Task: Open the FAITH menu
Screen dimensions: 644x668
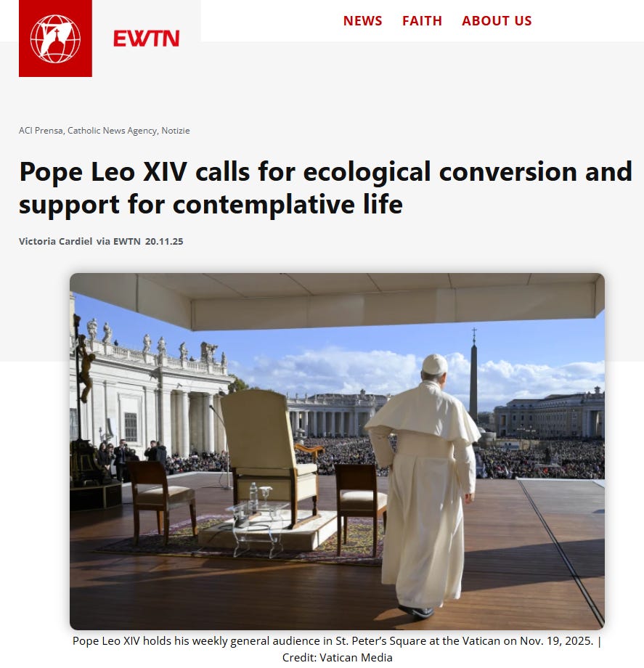Action: [422, 21]
